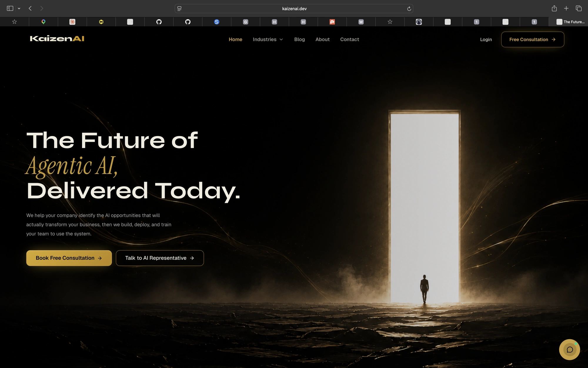Switch to the gray G letter tab
The image size is (588, 368).
click(245, 22)
